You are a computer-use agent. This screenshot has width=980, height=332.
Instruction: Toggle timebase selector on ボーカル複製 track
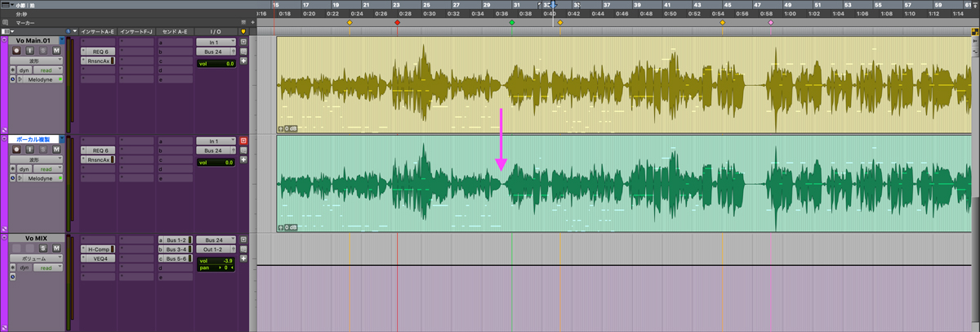pos(12,178)
